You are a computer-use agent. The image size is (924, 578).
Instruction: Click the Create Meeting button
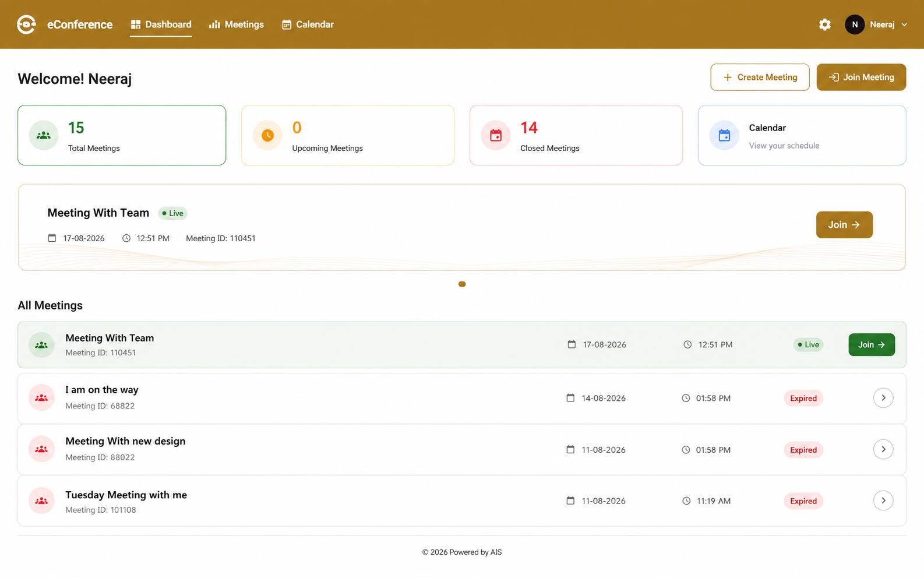[760, 77]
